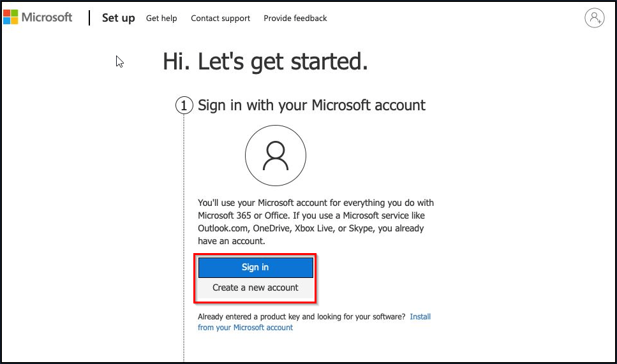
Task: Open the Get help menu item
Action: (161, 18)
